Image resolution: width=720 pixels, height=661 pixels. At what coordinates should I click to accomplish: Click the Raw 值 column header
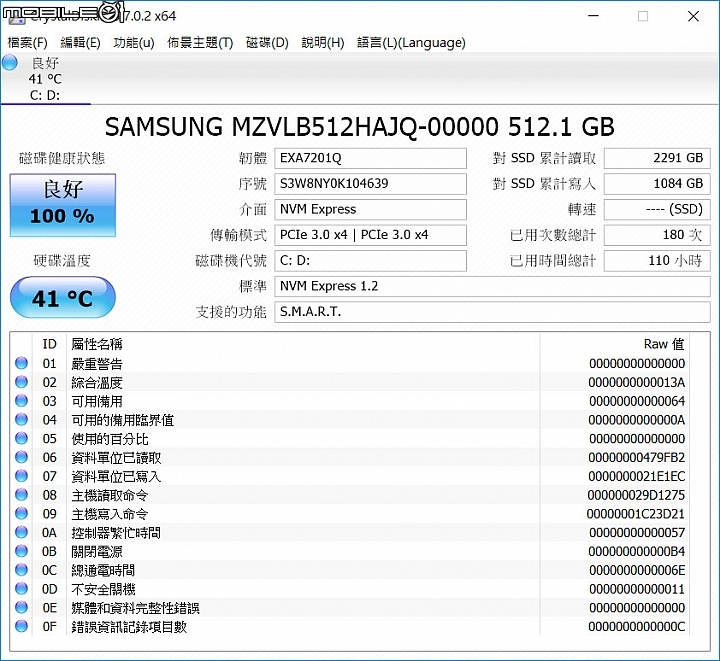coord(664,344)
